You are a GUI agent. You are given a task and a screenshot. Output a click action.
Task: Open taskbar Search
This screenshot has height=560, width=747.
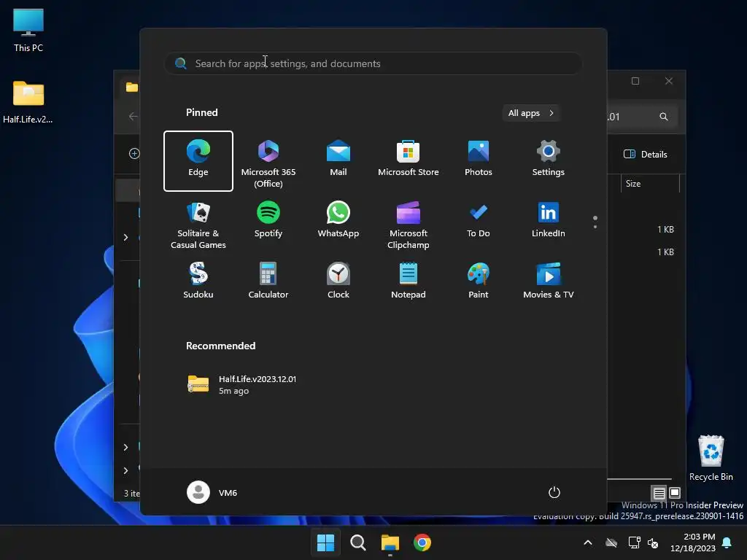[357, 542]
